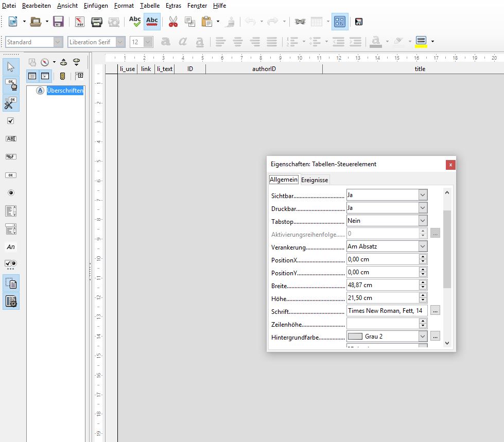Expand the Tabstop dropdown
The height and width of the screenshot is (442, 504).
coord(423,221)
